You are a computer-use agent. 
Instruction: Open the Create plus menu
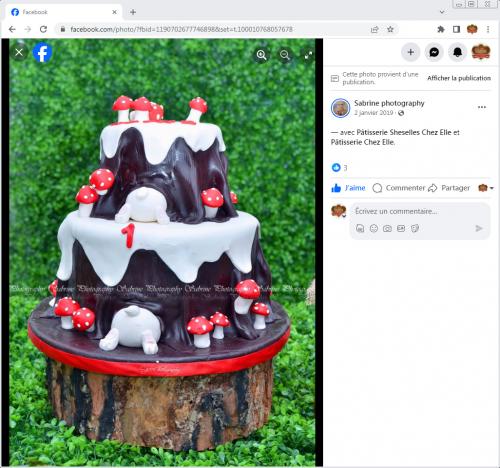pos(411,52)
